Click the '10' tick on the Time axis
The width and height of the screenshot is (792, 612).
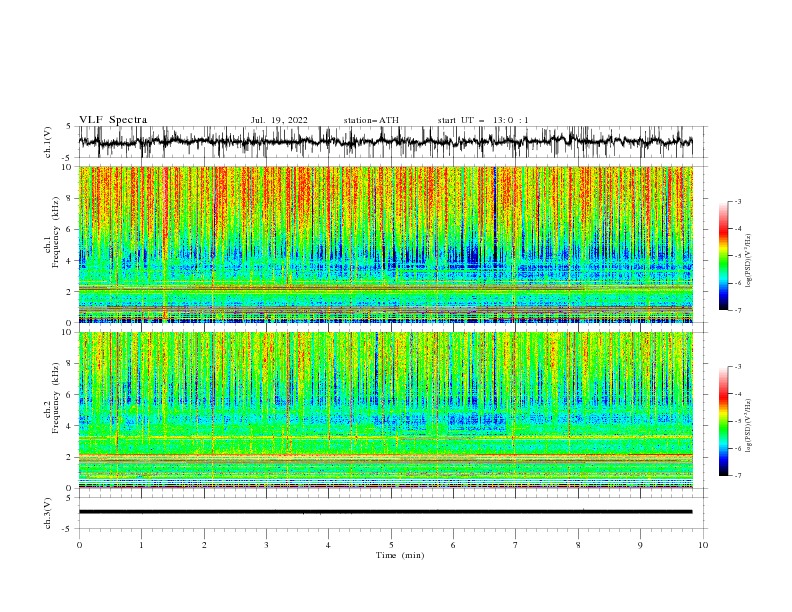click(x=703, y=545)
